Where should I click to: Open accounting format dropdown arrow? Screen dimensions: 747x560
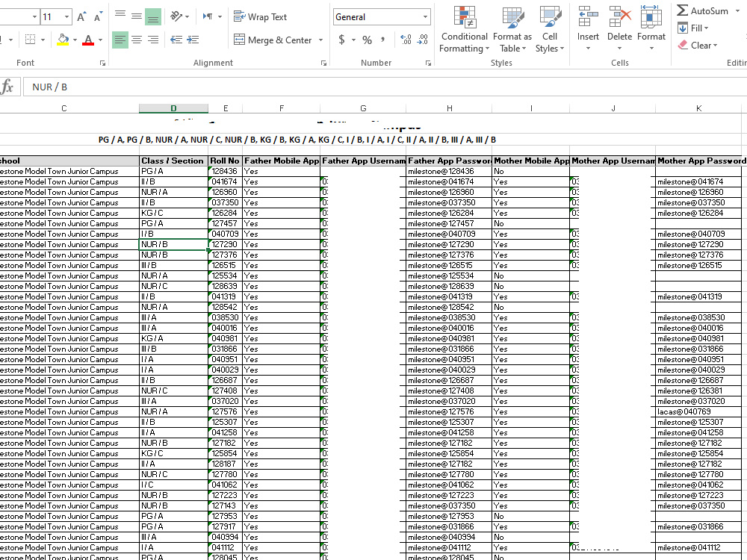click(353, 40)
